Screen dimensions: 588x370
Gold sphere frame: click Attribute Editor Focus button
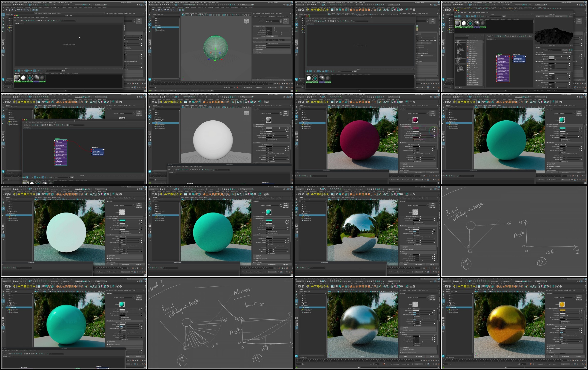pos(579,296)
